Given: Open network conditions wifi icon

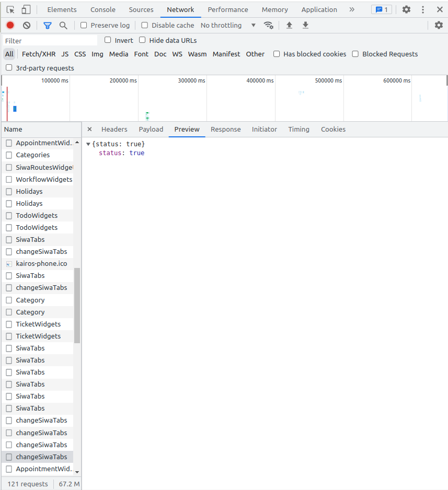Looking at the screenshot, I should pos(269,25).
